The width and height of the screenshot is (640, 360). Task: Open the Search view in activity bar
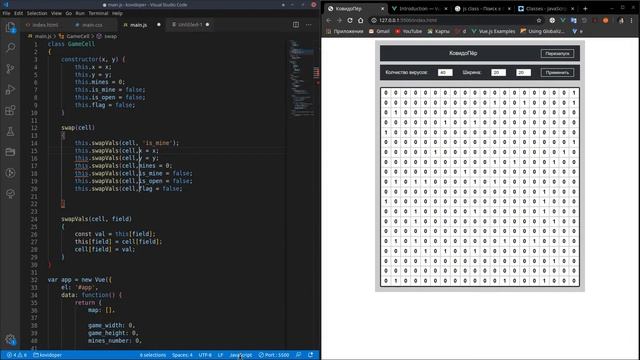tap(10, 48)
